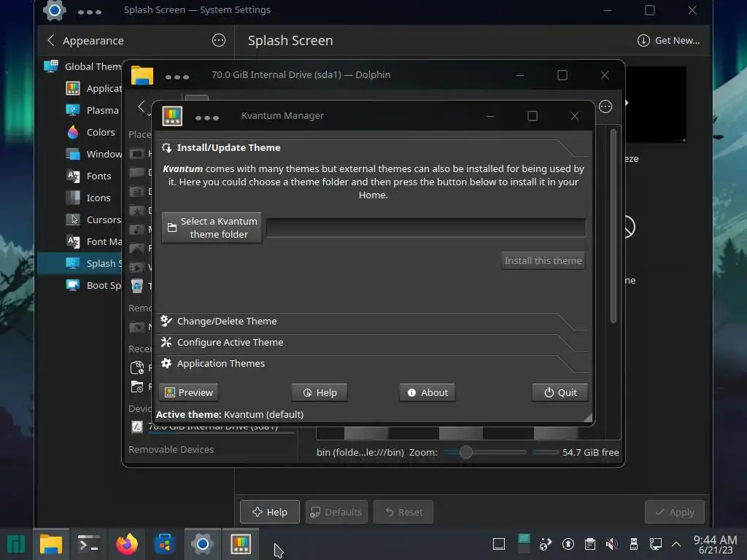Click the Defaults button in System Settings
Viewport: 747px width, 560px height.
coord(336,512)
